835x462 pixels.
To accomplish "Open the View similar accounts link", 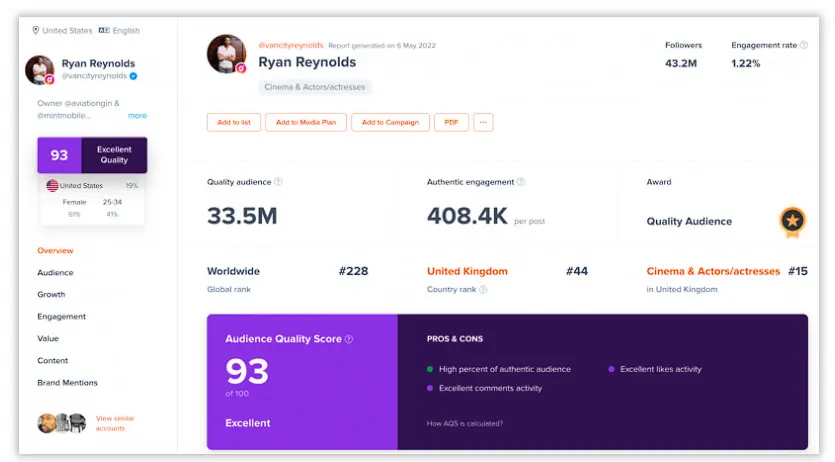I will (114, 423).
